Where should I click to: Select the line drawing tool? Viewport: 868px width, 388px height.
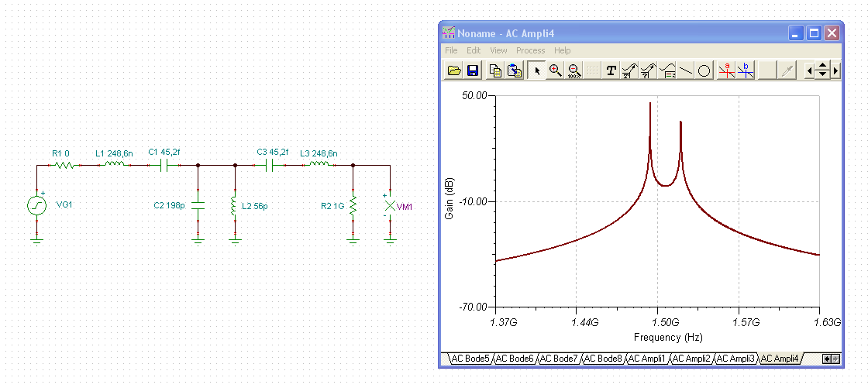pyautogui.click(x=685, y=70)
